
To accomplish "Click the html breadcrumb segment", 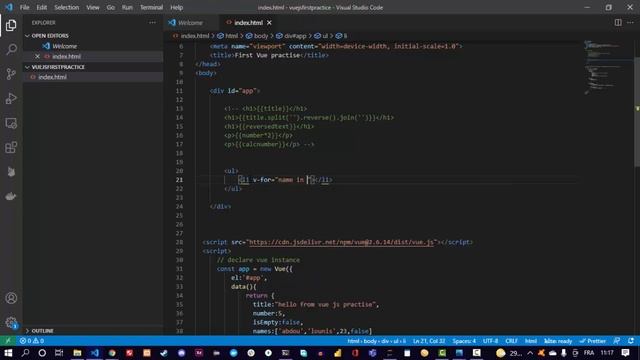I will point(228,36).
